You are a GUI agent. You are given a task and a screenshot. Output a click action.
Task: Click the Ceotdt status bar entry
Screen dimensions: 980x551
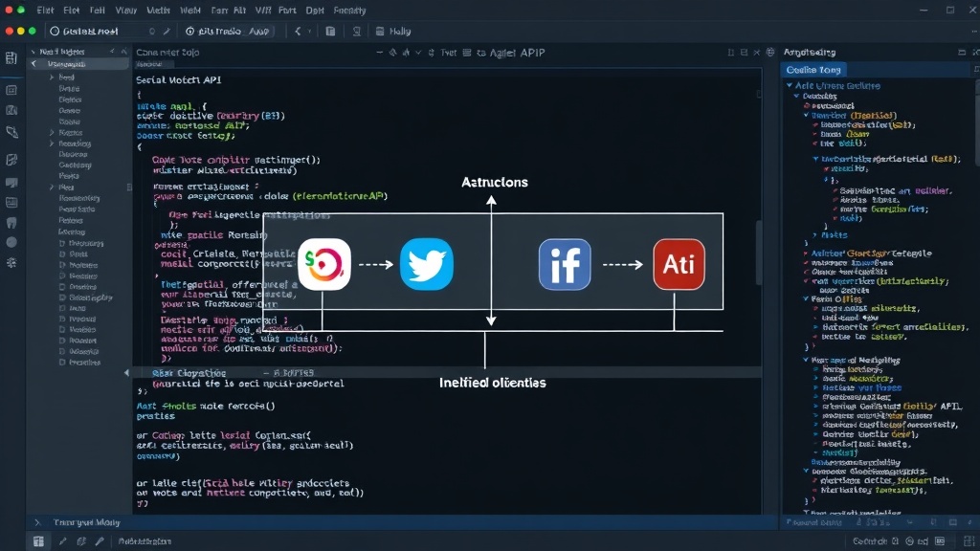(x=870, y=541)
